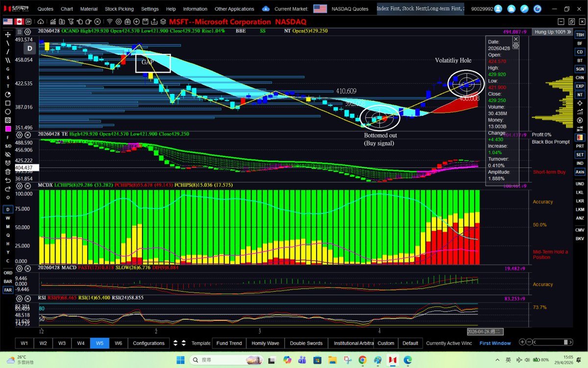Toggle the SET sidebar button
588x368 pixels.
point(580,155)
